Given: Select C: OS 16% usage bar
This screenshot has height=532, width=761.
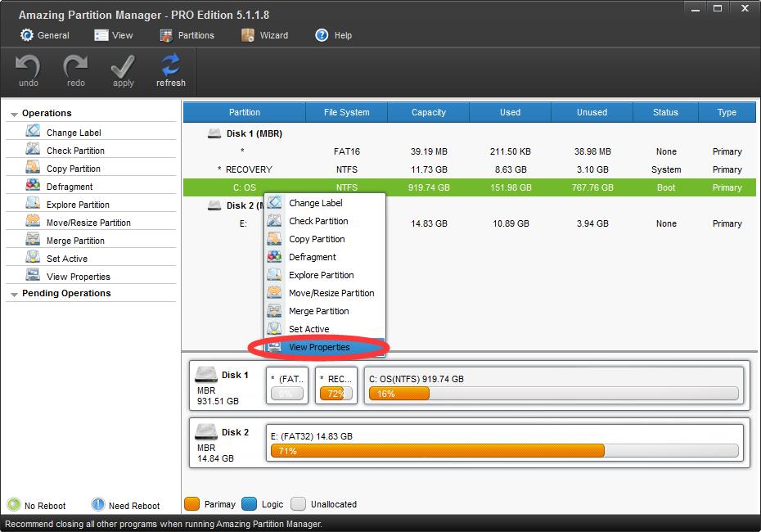Looking at the screenshot, I should coord(554,394).
